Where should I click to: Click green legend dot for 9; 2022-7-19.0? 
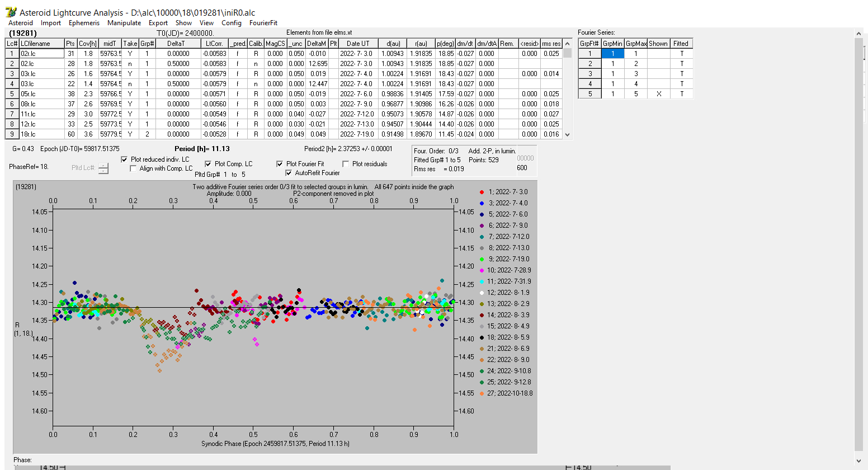(482, 259)
